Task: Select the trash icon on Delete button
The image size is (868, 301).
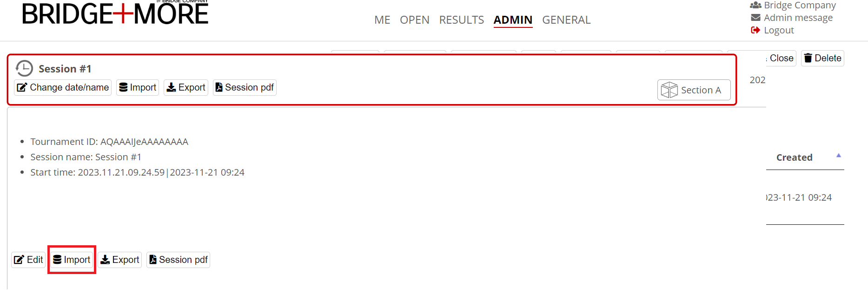Action: pyautogui.click(x=808, y=58)
